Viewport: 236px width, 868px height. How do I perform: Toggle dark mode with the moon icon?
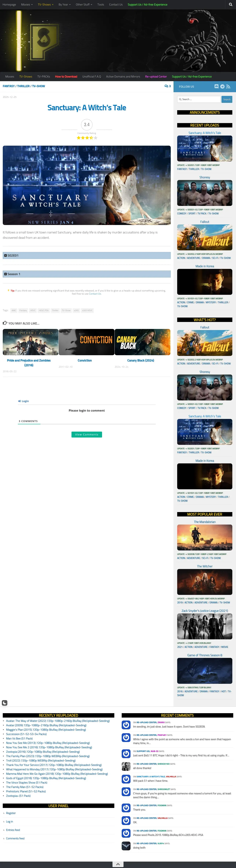tap(5, 703)
